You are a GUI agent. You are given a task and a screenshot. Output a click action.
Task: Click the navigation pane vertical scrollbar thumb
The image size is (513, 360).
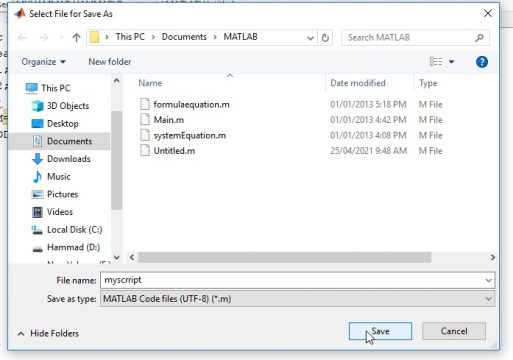click(116, 160)
